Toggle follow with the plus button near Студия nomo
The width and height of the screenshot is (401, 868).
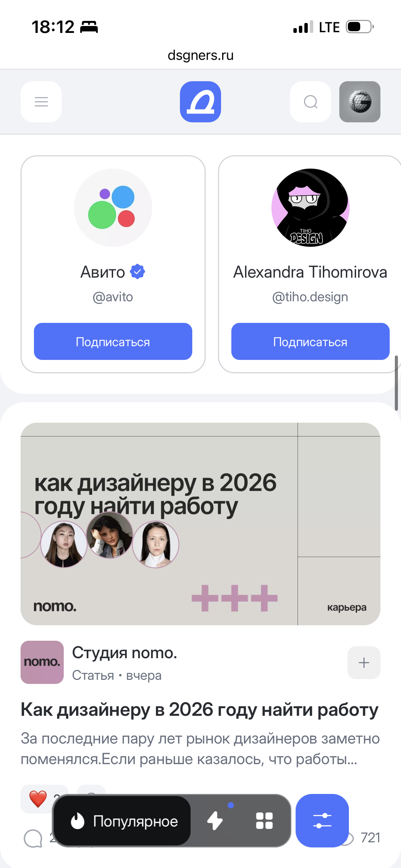364,662
